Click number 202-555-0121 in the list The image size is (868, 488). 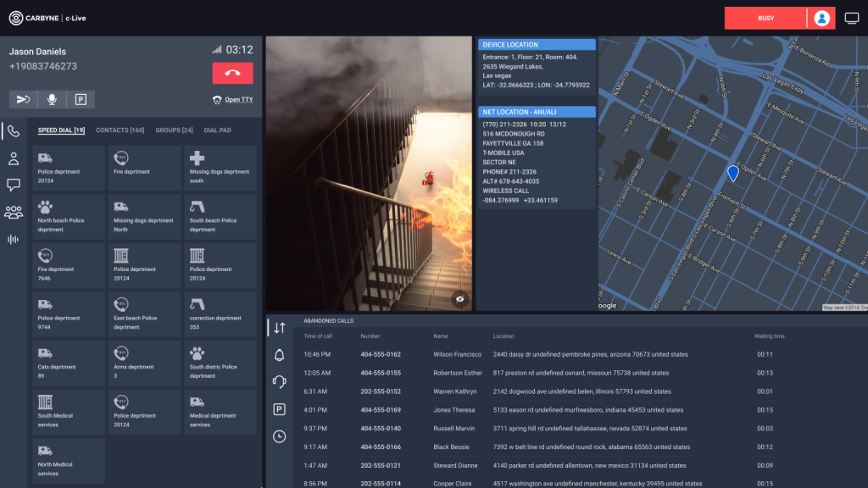tap(381, 466)
